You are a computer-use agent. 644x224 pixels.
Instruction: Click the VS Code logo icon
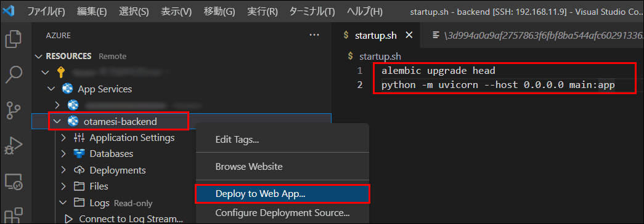9,11
